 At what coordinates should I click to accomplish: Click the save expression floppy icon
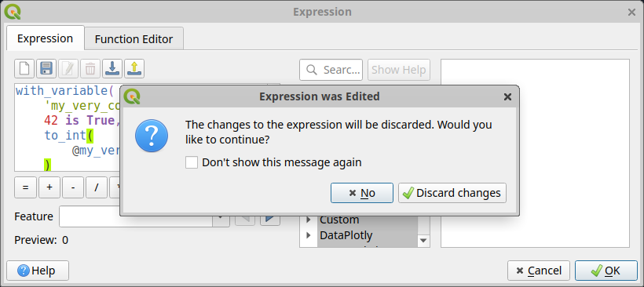coord(46,68)
